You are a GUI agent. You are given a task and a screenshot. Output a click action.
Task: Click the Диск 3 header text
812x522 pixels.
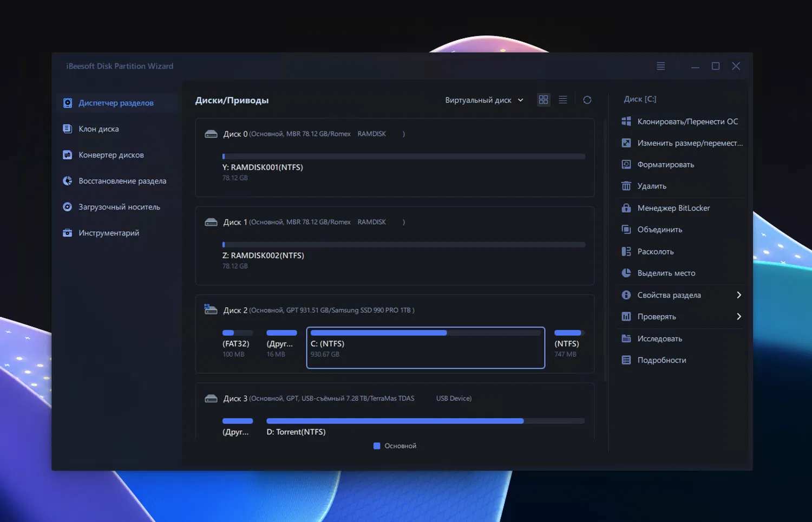click(x=348, y=399)
